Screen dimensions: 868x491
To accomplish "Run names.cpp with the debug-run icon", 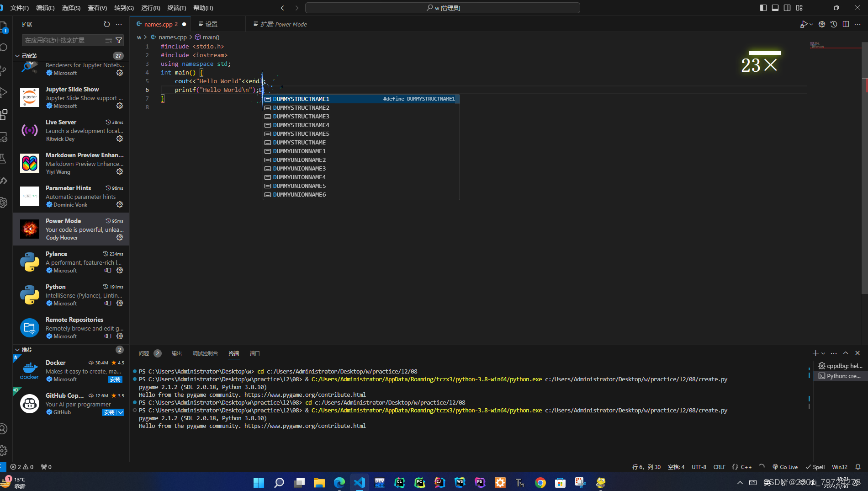I will pos(804,24).
